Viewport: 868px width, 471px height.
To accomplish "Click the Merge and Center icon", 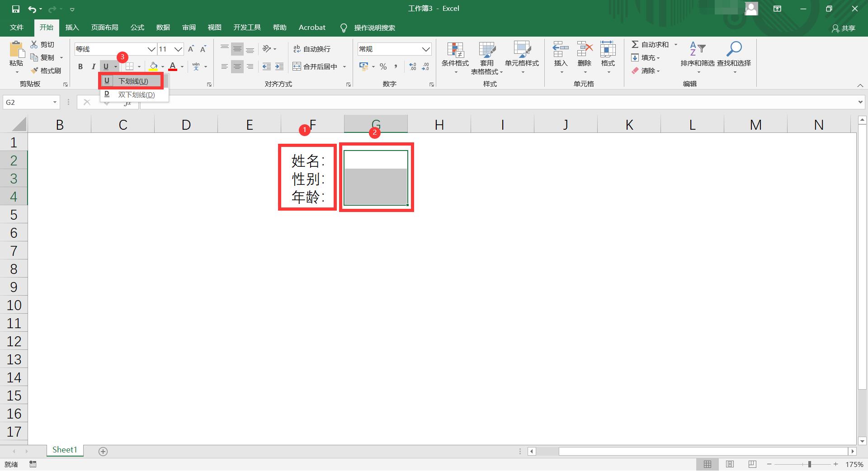I will pos(297,66).
